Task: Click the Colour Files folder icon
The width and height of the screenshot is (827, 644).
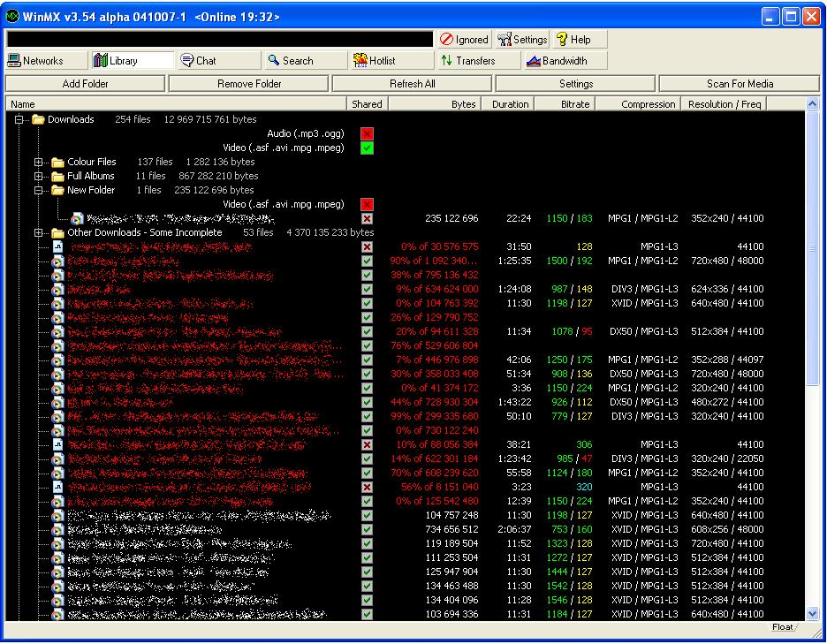Action: [57, 162]
